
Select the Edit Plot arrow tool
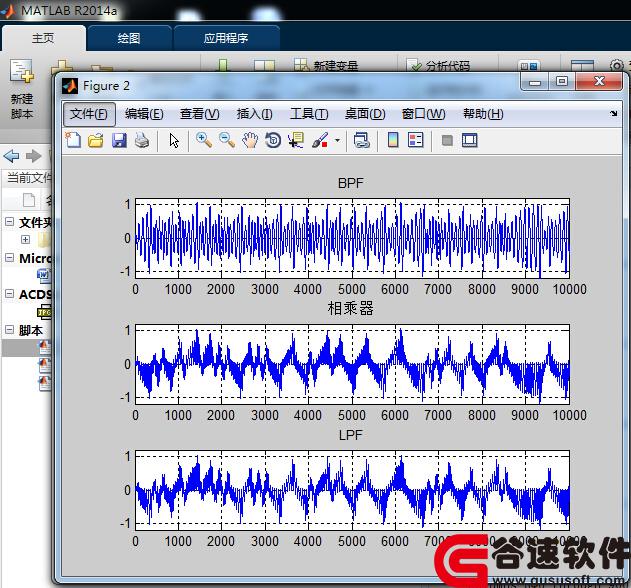tap(174, 141)
